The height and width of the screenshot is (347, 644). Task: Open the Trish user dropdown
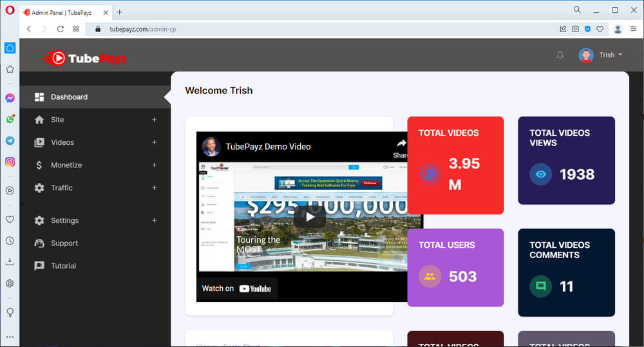(x=611, y=55)
